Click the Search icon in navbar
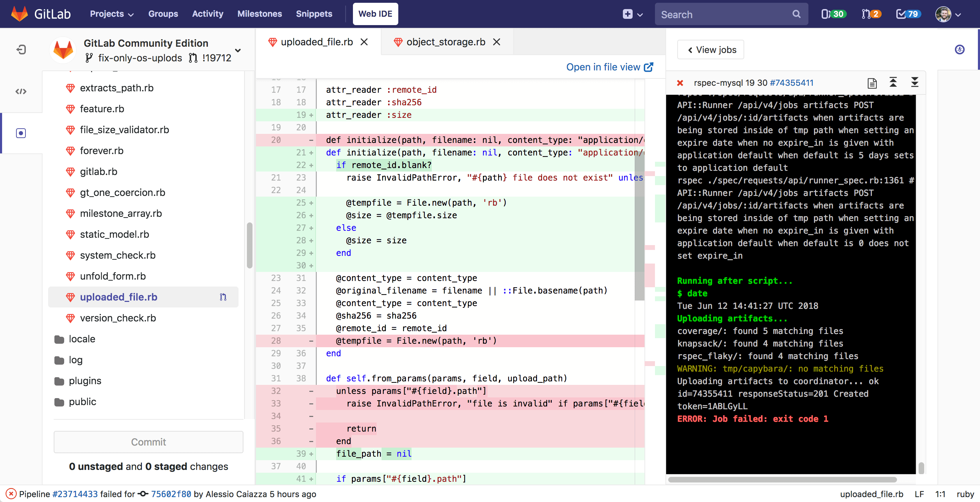This screenshot has height=502, width=980. pyautogui.click(x=798, y=14)
